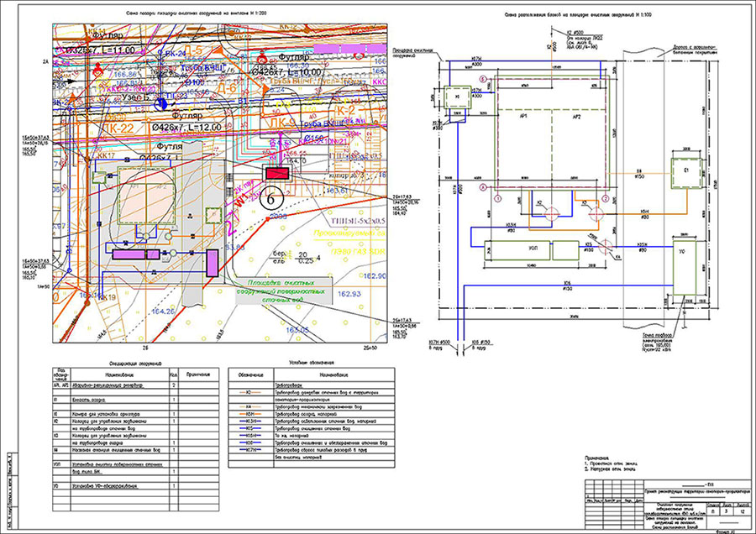Click the blue elevation value 164.26
756x534 pixels.
pyautogui.click(x=162, y=311)
